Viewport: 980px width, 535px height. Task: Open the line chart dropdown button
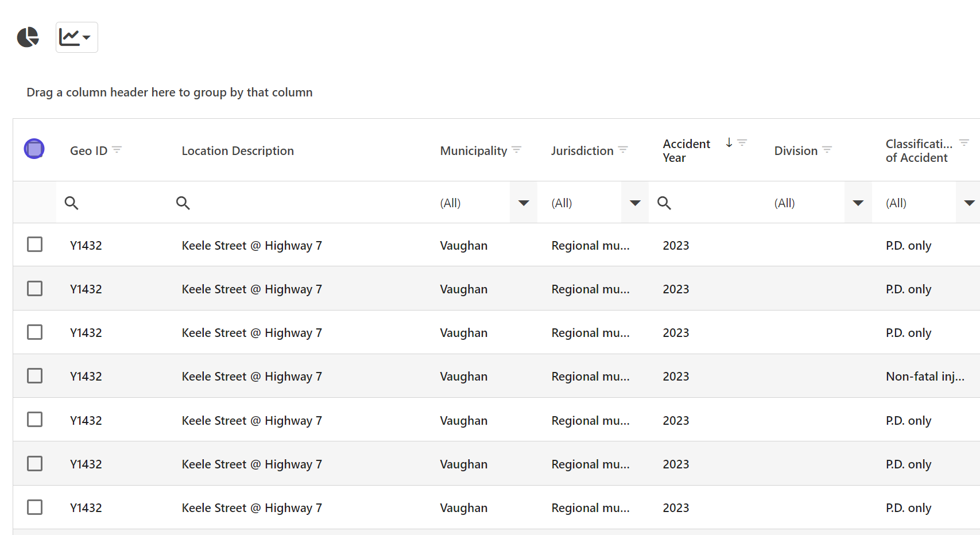coord(76,37)
